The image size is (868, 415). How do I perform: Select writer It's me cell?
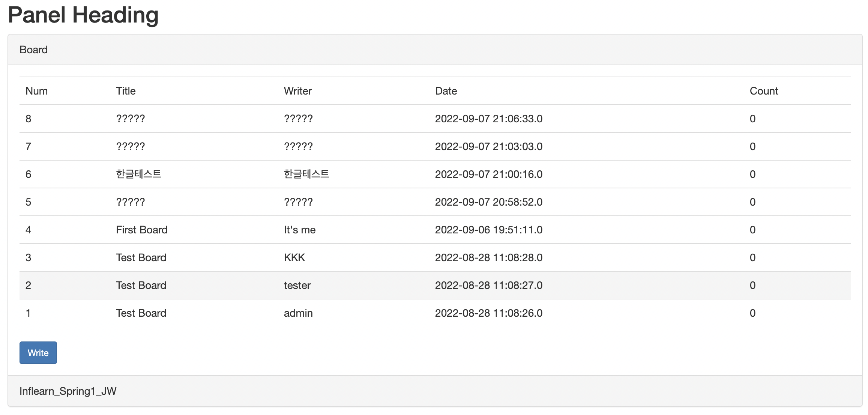(300, 230)
